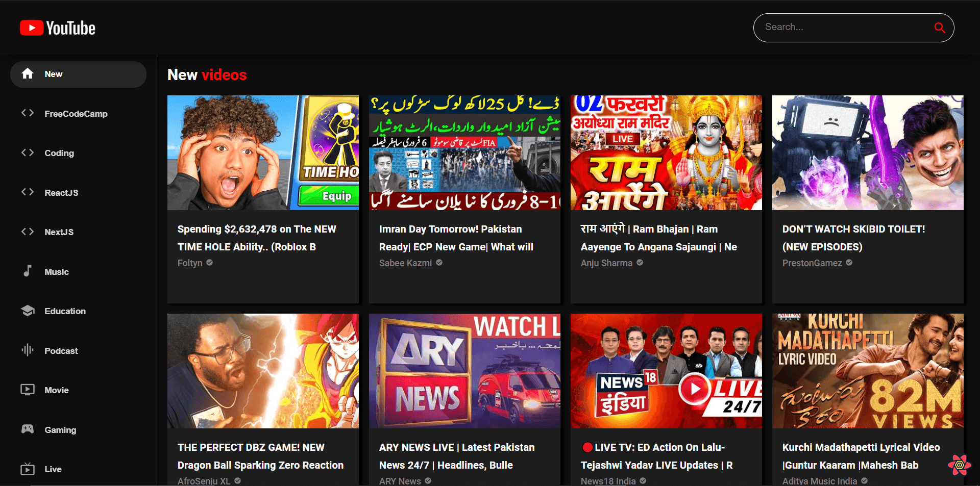
Task: Click the Live section icon
Action: 28,469
